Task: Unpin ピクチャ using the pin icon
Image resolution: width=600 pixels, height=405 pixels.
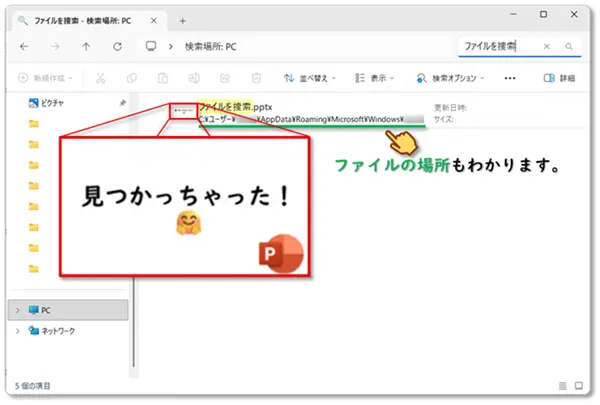Action: (x=122, y=103)
